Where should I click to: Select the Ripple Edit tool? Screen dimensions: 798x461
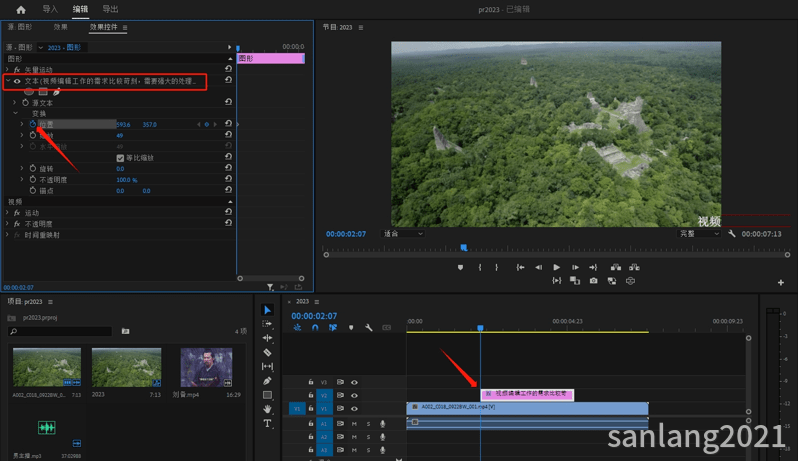pyautogui.click(x=267, y=338)
